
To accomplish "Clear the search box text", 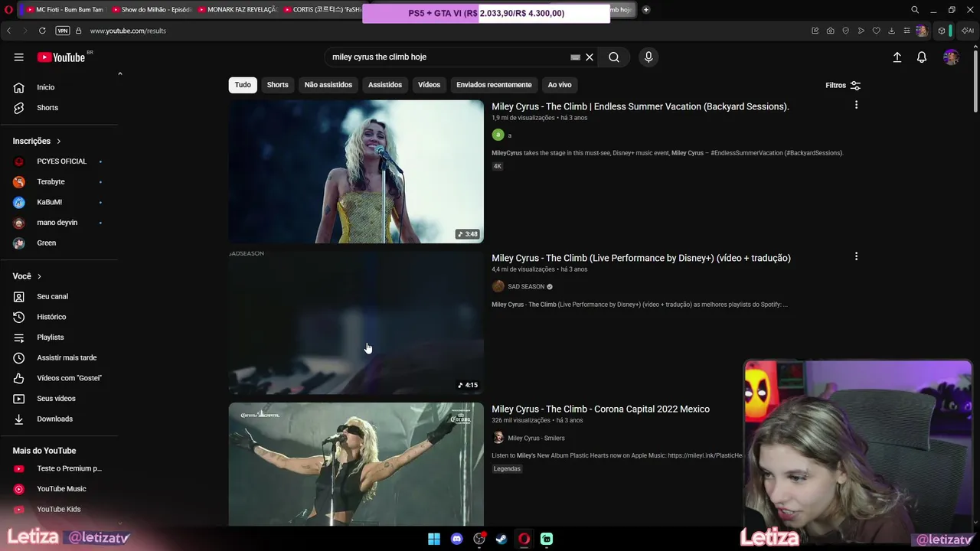I will pos(590,57).
